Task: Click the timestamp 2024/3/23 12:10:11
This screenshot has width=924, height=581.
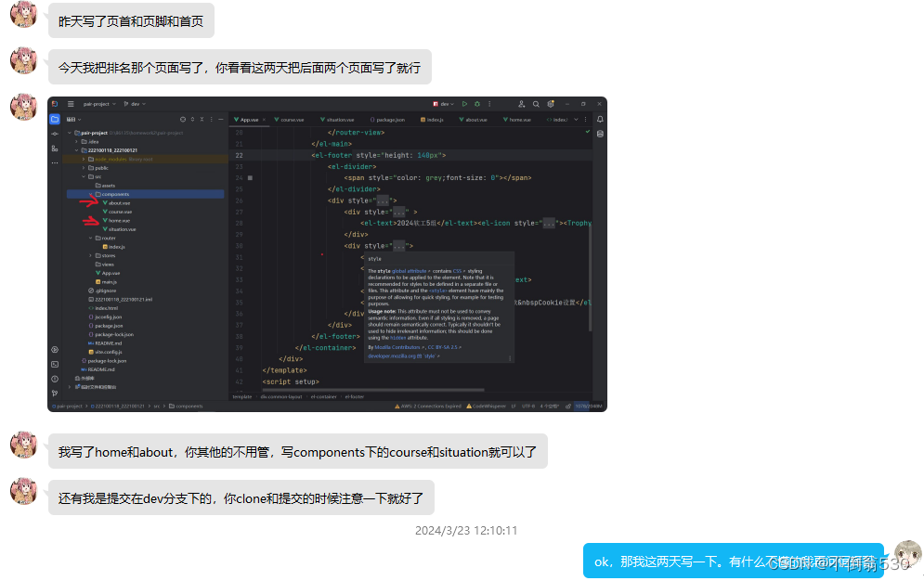Action: [466, 531]
